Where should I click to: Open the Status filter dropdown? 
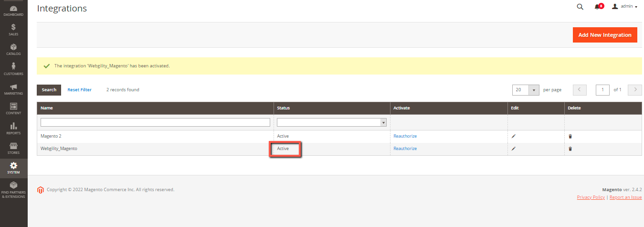click(x=332, y=122)
